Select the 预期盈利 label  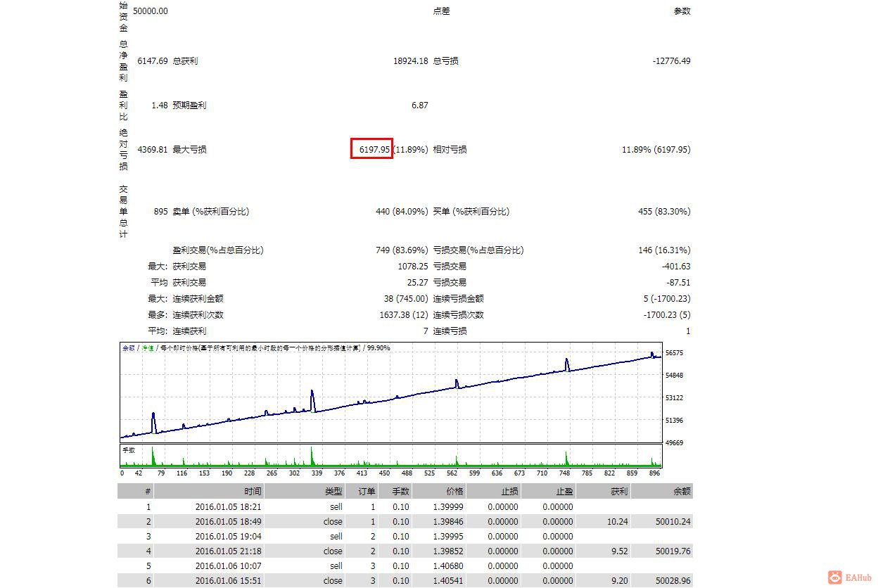(x=189, y=106)
